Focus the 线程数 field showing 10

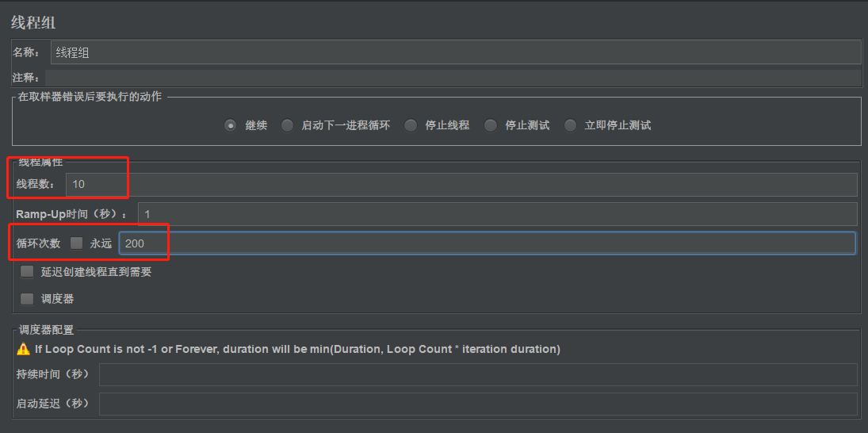point(461,185)
